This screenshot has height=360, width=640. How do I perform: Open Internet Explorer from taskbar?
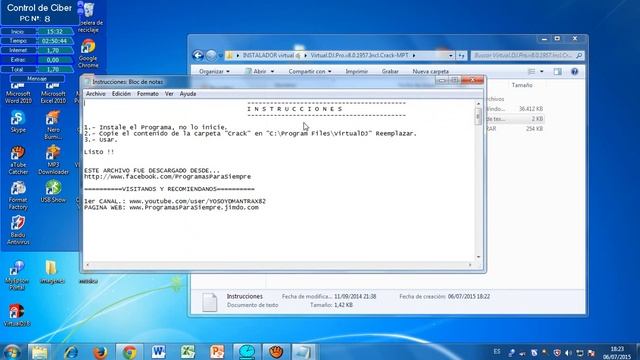point(71,352)
